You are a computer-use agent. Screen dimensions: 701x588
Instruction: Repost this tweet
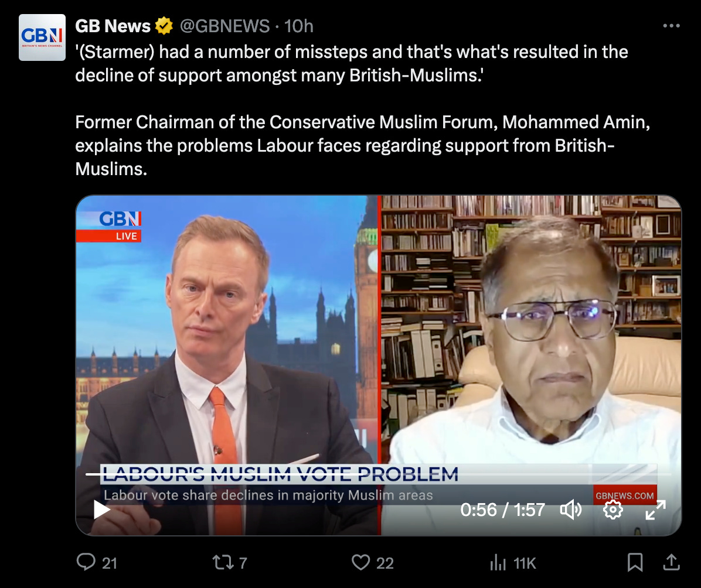coord(222,563)
